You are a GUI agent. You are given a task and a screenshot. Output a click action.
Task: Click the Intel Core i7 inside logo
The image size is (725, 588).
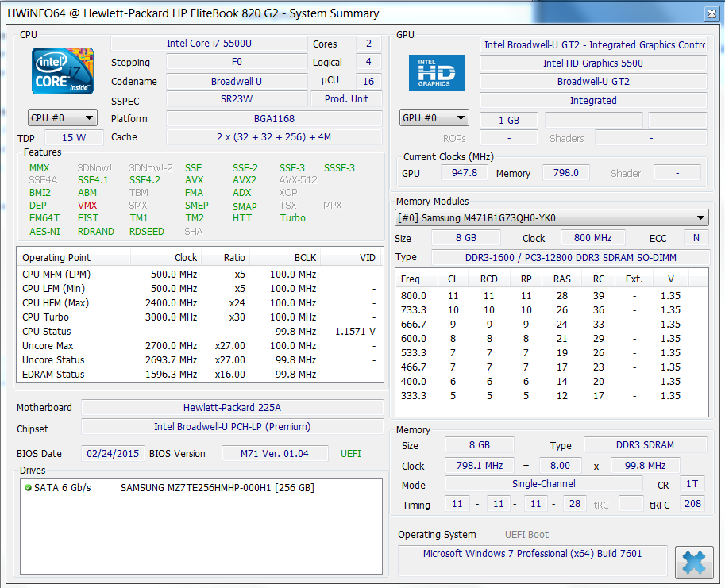click(x=63, y=71)
